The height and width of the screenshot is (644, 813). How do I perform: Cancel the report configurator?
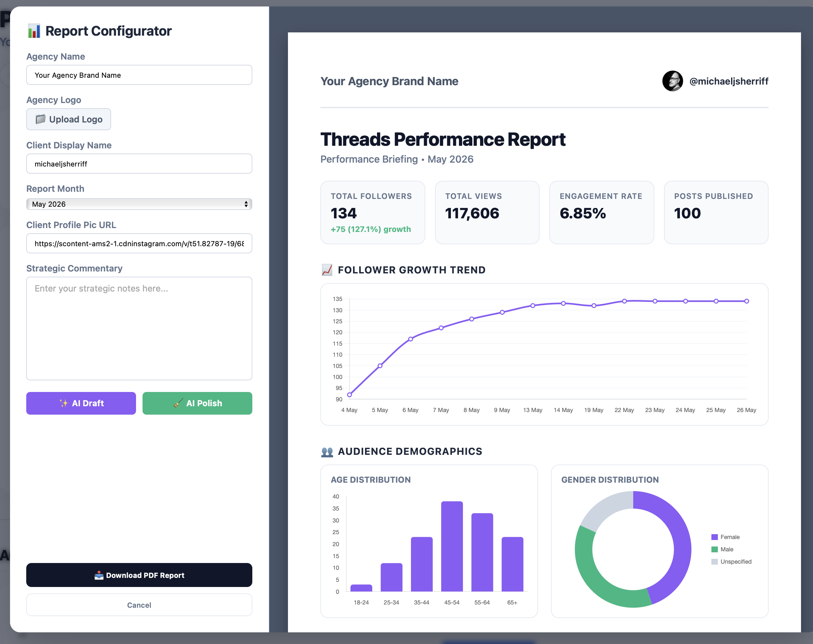(139, 605)
